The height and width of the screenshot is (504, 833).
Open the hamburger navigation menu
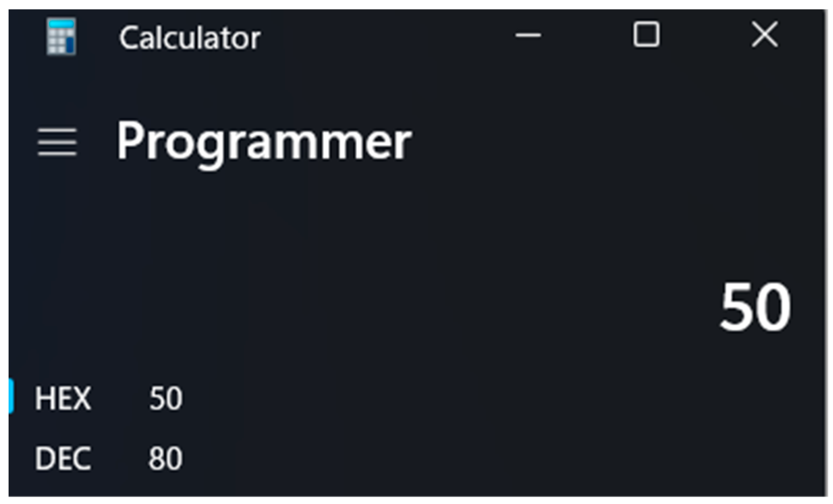57,142
